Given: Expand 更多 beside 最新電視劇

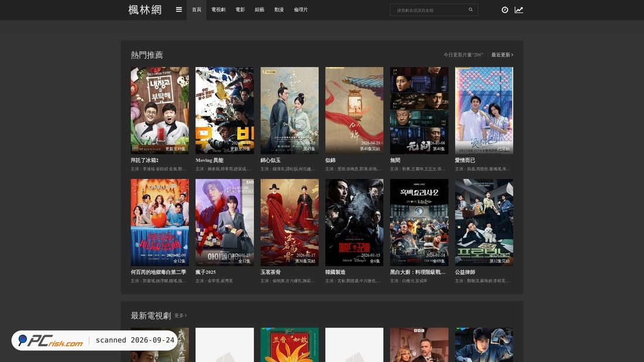Looking at the screenshot, I should pyautogui.click(x=180, y=316).
